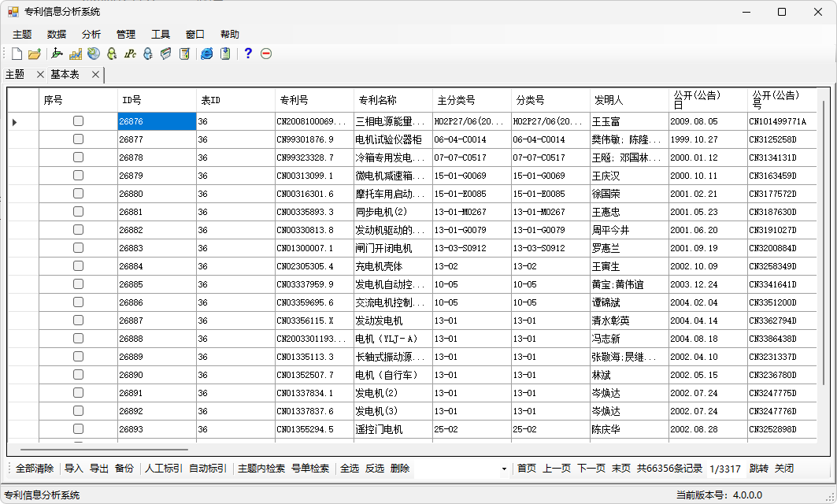Screen dimensions: 837x504
Task: Jump to 末页 last page
Action: tap(620, 469)
